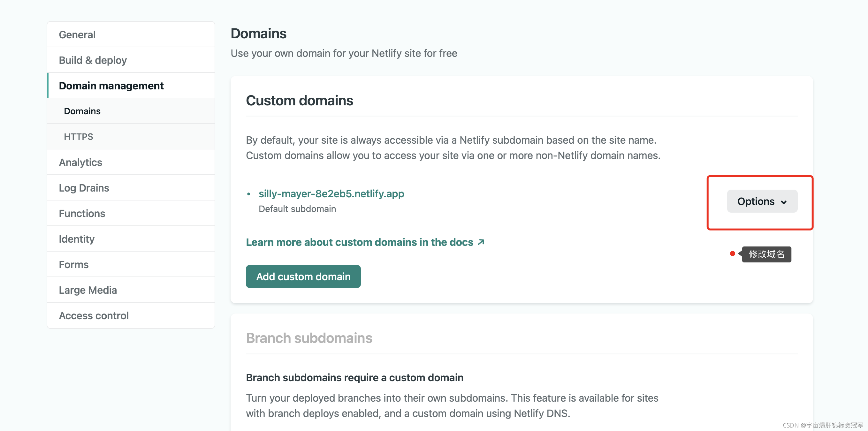
Task: Go to Functions settings
Action: (x=82, y=213)
